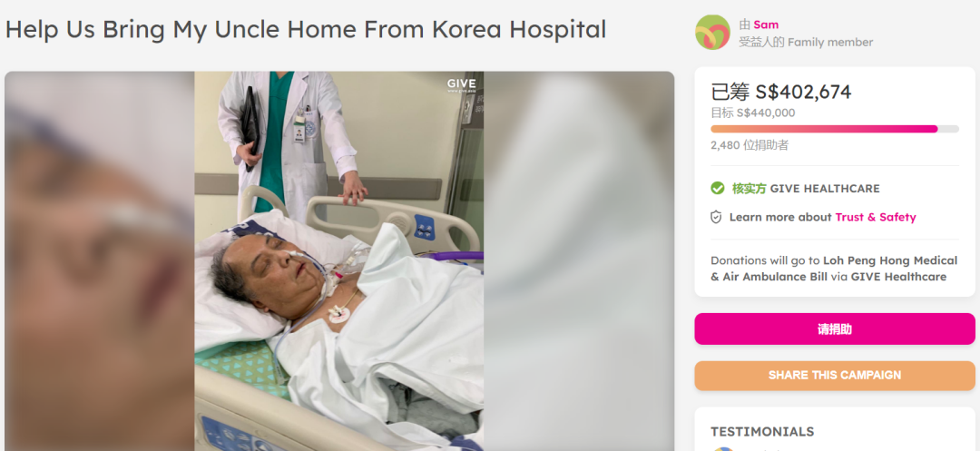This screenshot has height=451, width=980.
Task: Open the main campaign photo
Action: click(x=338, y=261)
